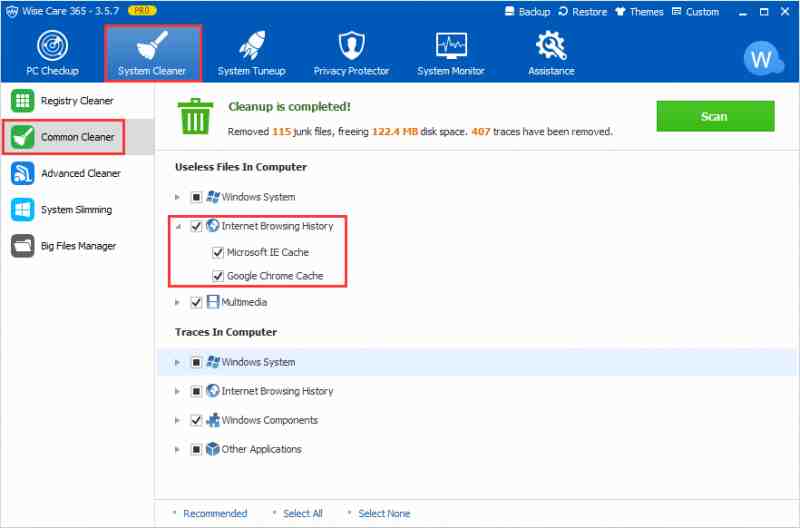The image size is (800, 528).
Task: Open the System Monitor icon
Action: point(450,47)
